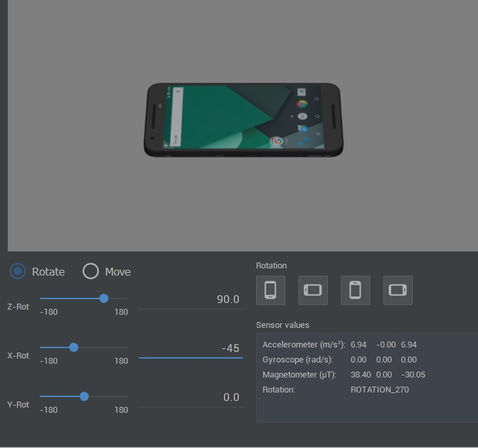
Task: Click the Z-Rot label
Action: click(18, 306)
